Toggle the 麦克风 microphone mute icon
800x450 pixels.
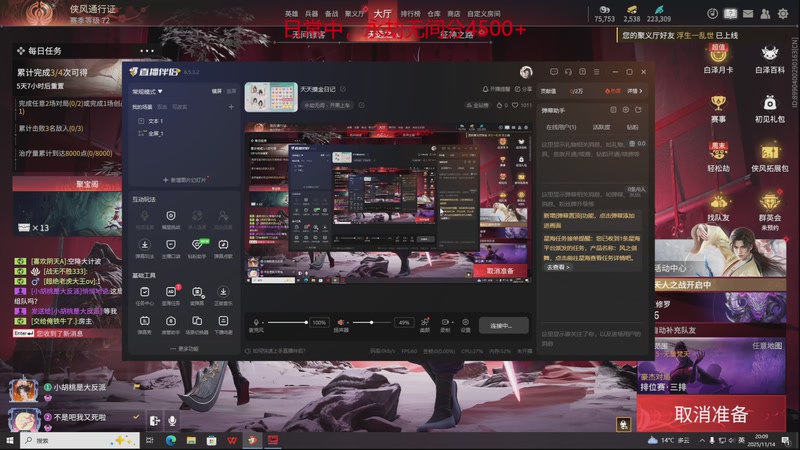point(256,322)
